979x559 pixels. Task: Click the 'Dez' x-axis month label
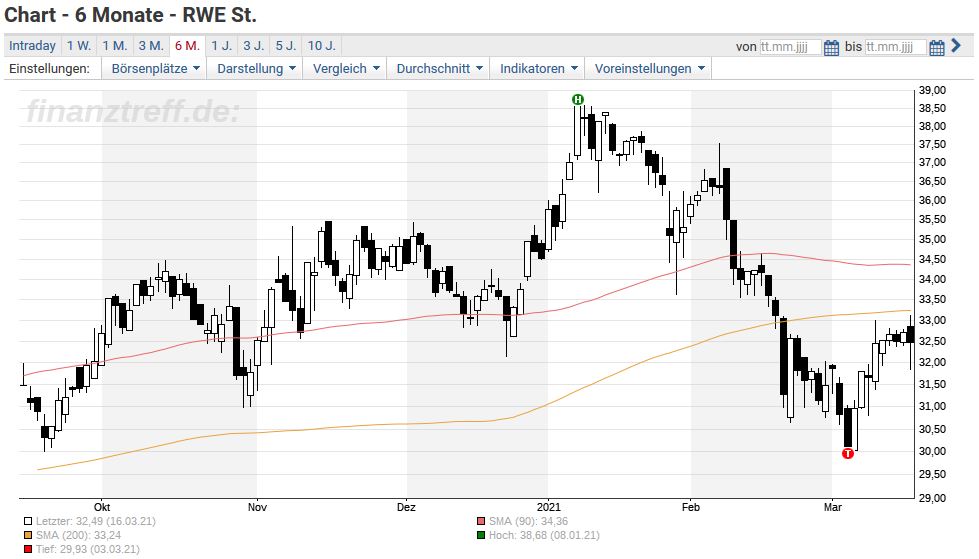pos(406,507)
